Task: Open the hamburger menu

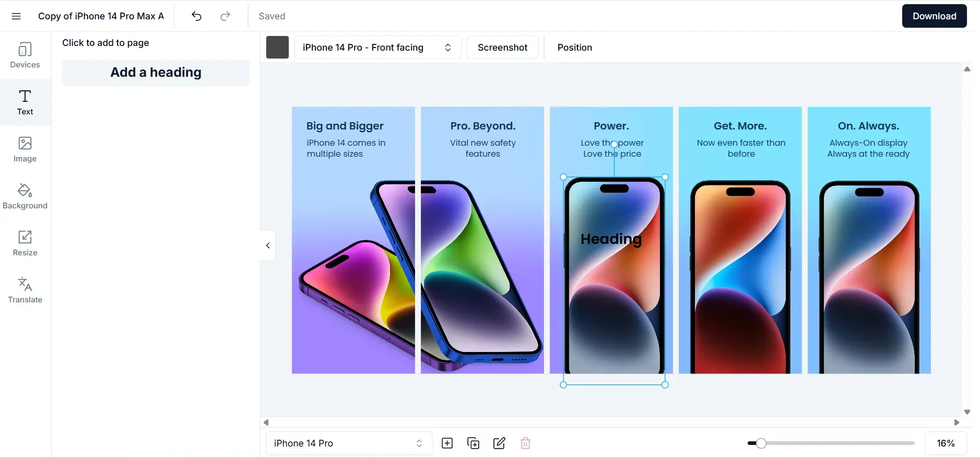Action: [x=16, y=16]
